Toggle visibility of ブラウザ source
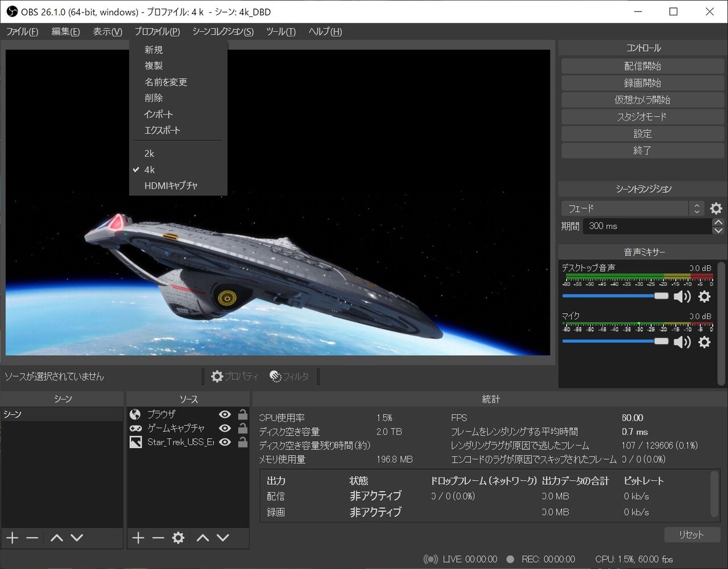 pos(225,414)
